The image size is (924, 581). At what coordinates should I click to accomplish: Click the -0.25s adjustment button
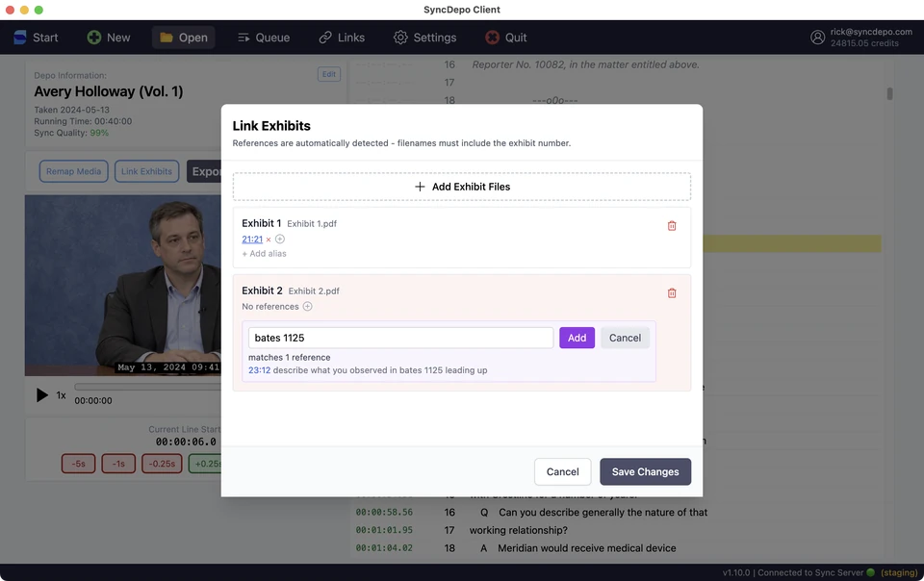click(162, 464)
